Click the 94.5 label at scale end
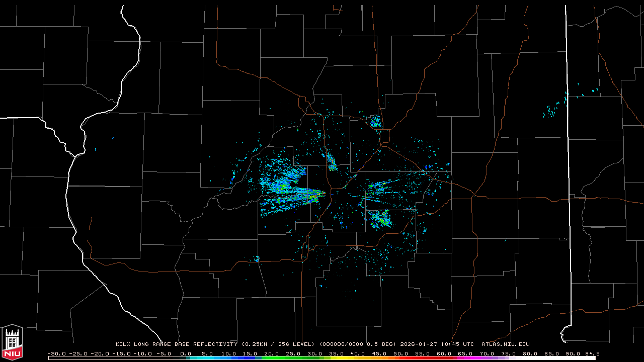Screen dimensions: 644x362 (x=592, y=353)
